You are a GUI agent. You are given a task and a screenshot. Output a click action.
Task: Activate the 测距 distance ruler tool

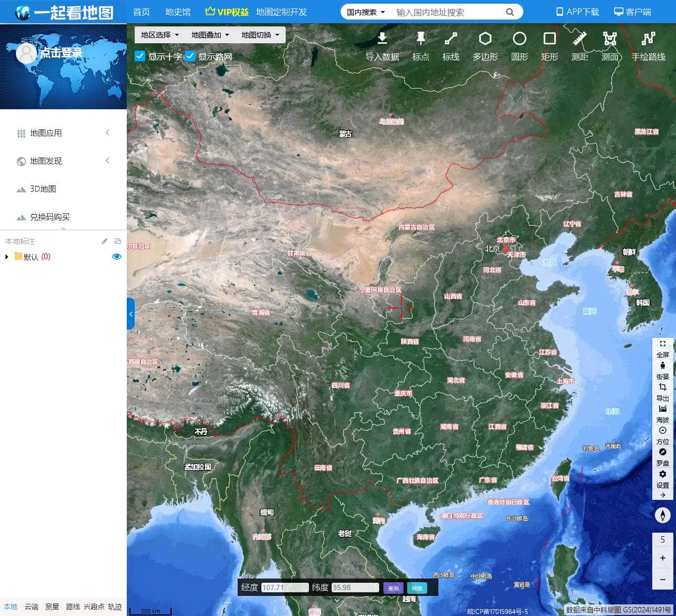tap(579, 40)
